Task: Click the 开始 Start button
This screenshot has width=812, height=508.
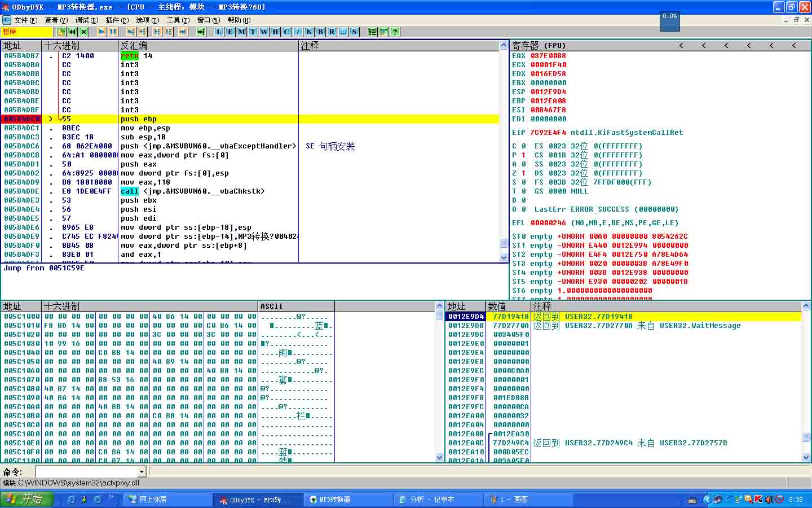Action: 27,500
